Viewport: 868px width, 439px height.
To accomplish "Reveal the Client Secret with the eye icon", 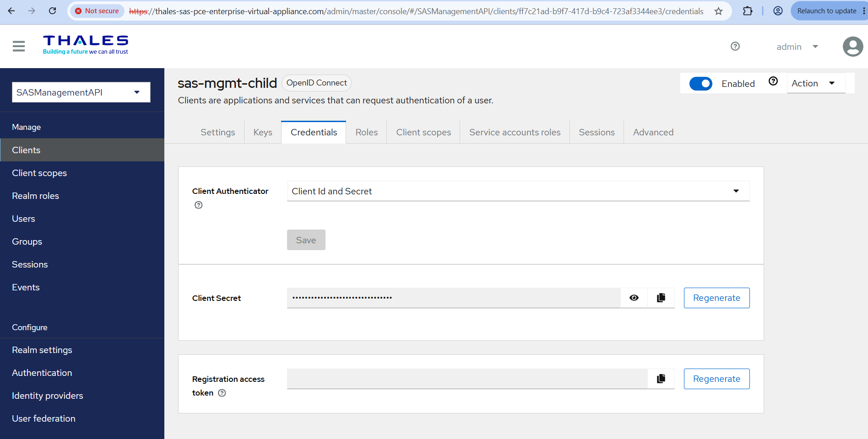I will tap(634, 298).
